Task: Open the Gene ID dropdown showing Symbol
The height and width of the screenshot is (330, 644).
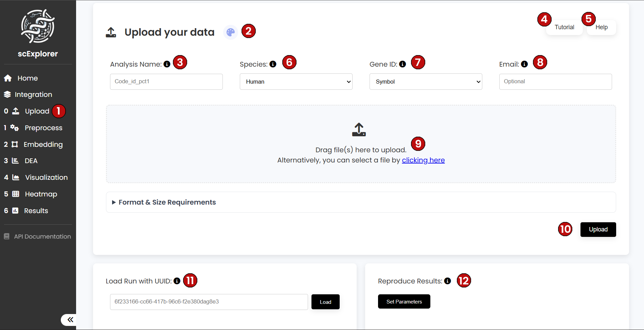Action: [x=426, y=82]
